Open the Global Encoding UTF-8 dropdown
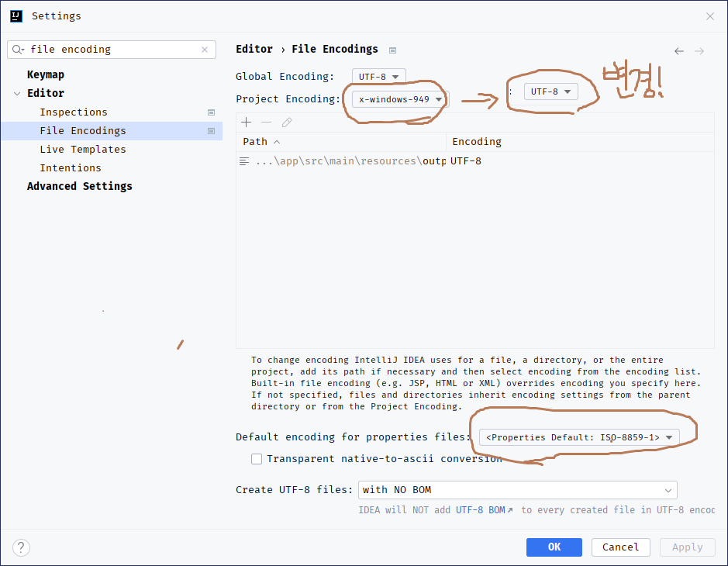Image resolution: width=728 pixels, height=566 pixels. (x=379, y=77)
